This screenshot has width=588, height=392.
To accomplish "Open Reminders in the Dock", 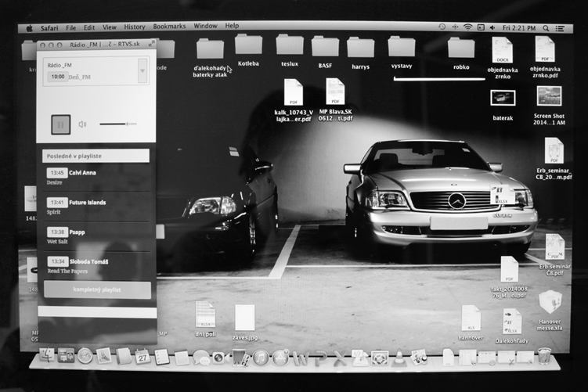I will (x=162, y=357).
